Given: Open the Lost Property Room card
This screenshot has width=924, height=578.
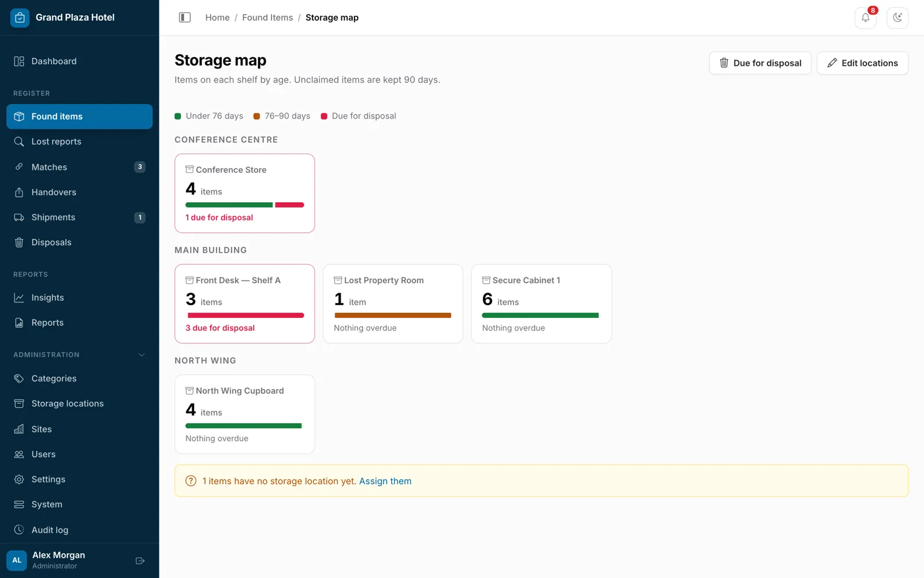Looking at the screenshot, I should [393, 304].
